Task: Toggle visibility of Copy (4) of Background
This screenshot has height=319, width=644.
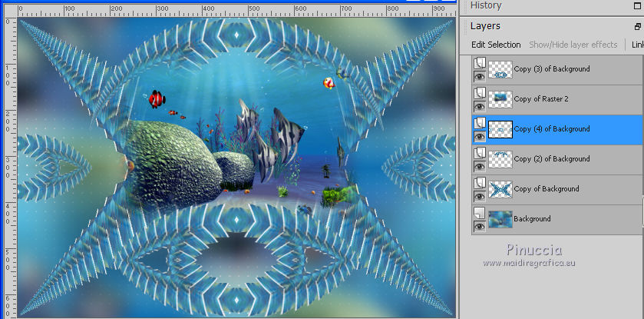Action: click(480, 137)
